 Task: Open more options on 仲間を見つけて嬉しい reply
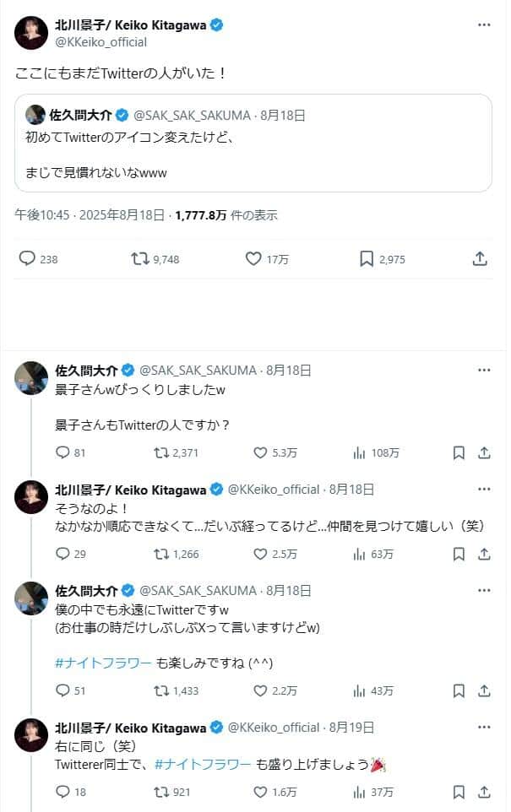[484, 490]
